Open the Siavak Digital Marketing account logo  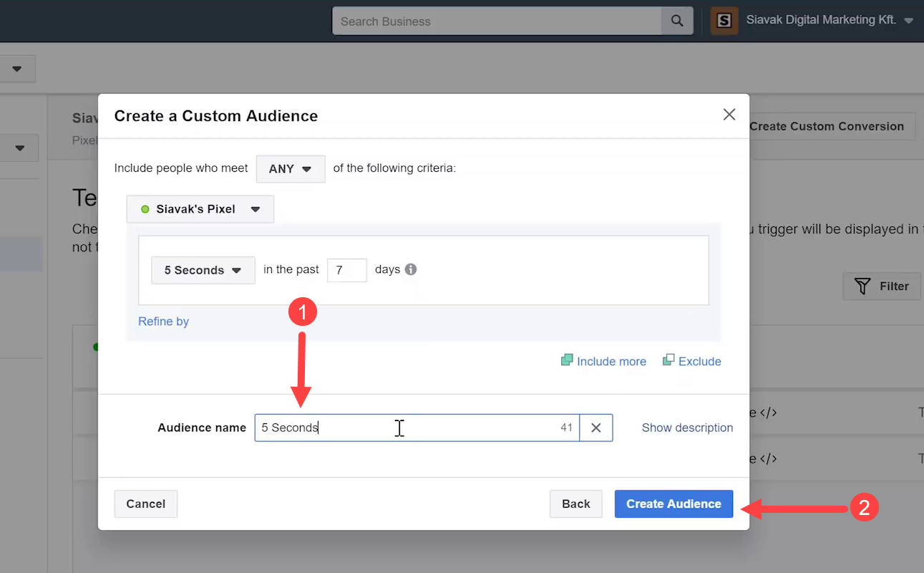[724, 21]
